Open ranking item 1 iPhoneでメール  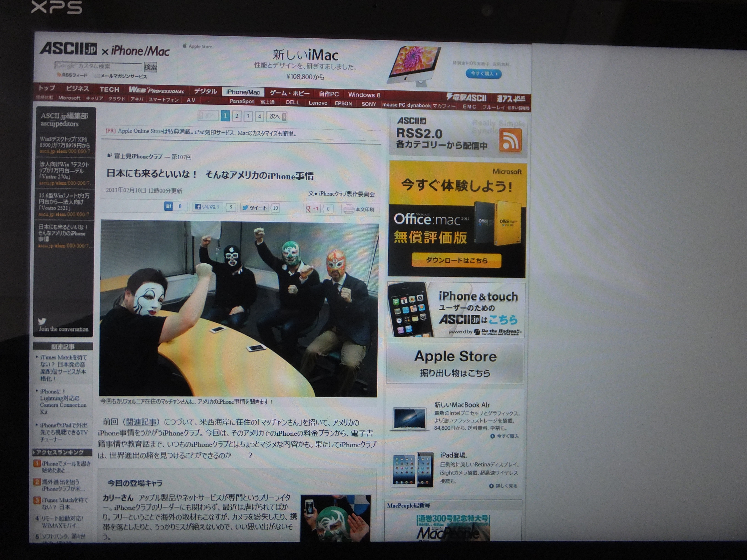point(66,467)
